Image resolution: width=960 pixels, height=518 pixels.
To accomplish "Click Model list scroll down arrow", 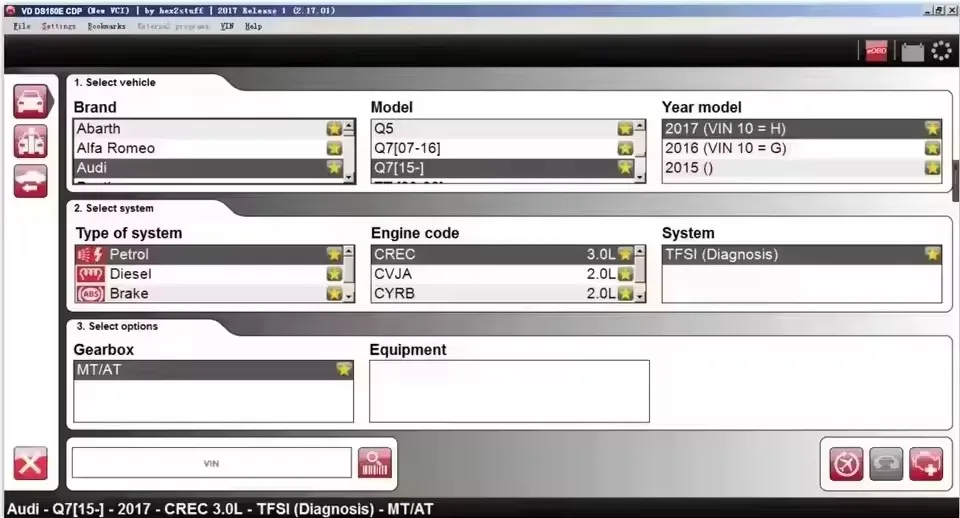I will [x=640, y=178].
